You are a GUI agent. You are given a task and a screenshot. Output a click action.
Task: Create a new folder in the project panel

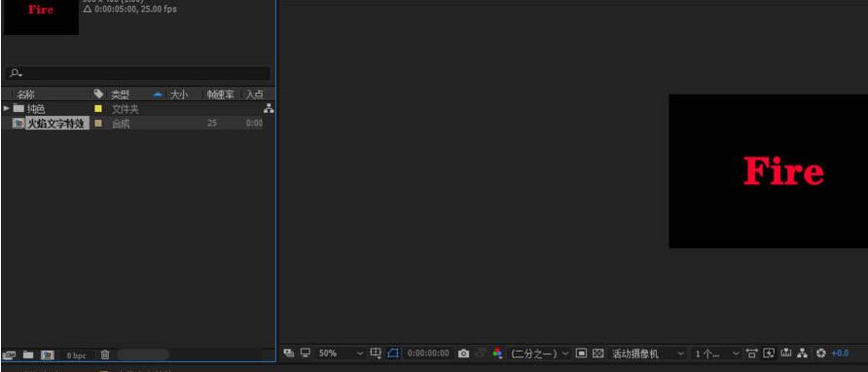27,354
